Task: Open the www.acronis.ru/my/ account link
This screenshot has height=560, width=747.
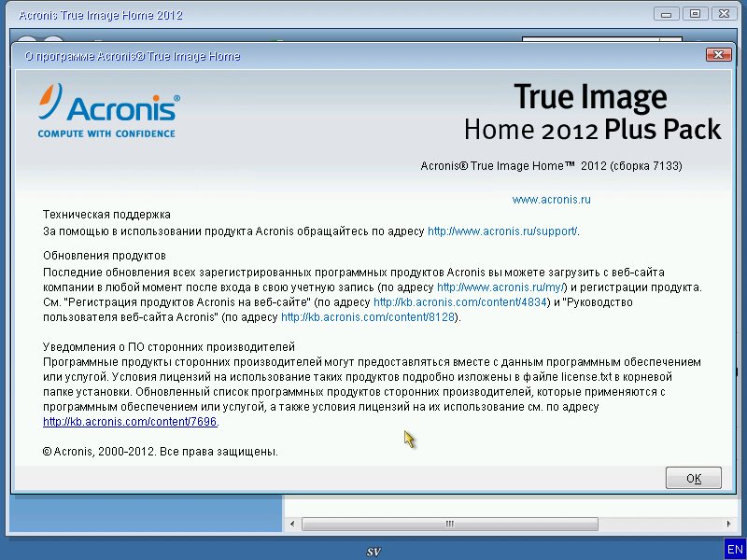Action: click(x=500, y=287)
